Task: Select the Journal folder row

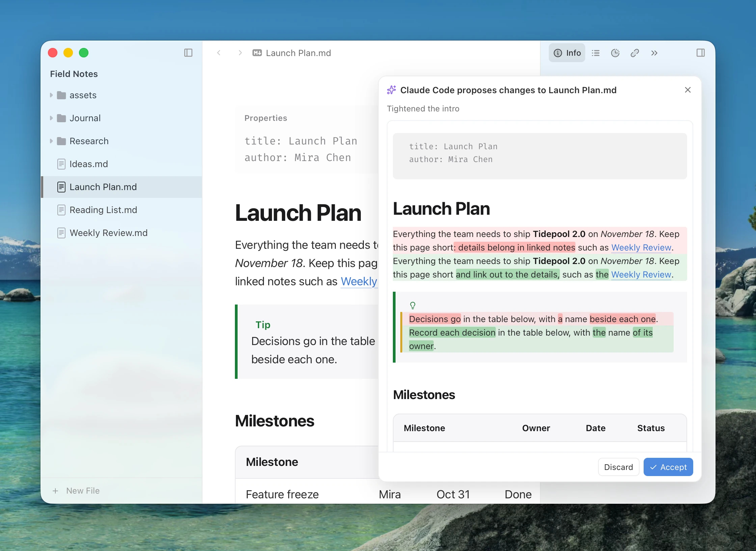Action: 122,118
